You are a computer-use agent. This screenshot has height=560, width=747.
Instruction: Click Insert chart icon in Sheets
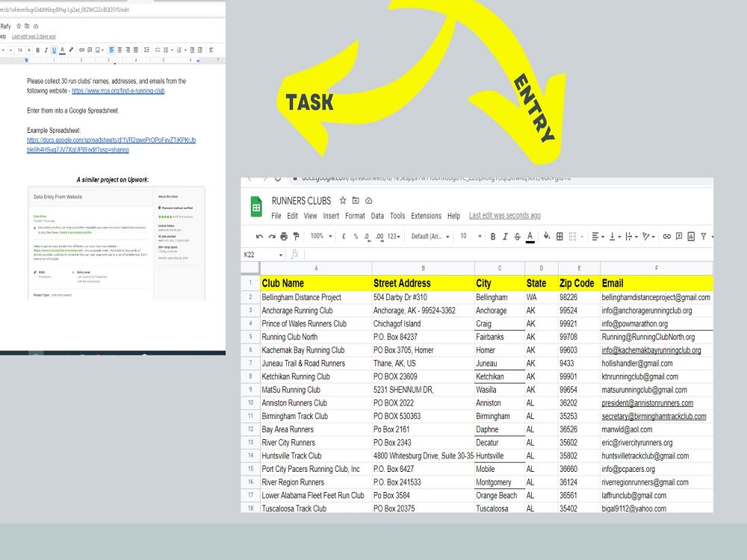[691, 236]
